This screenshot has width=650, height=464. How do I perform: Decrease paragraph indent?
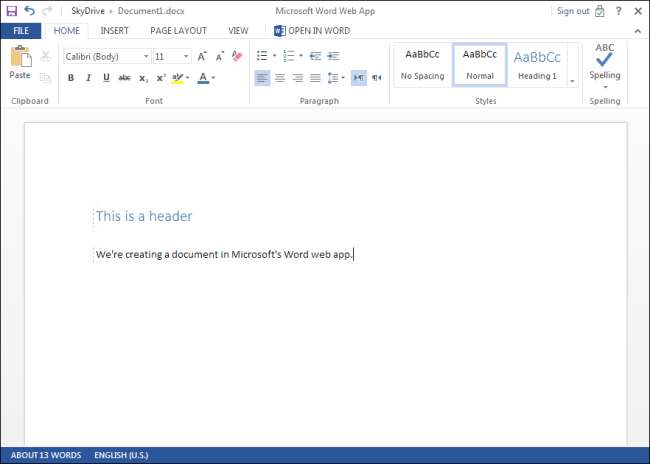(315, 56)
